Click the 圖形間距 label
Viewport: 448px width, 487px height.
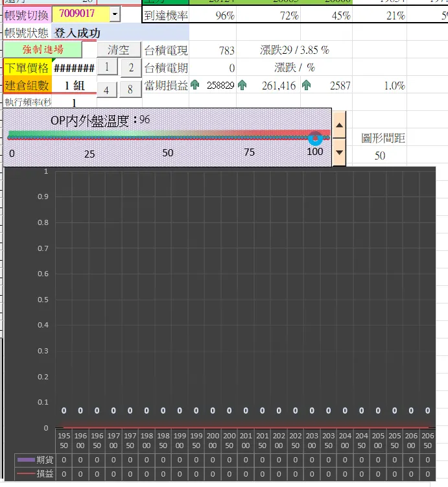pos(383,138)
